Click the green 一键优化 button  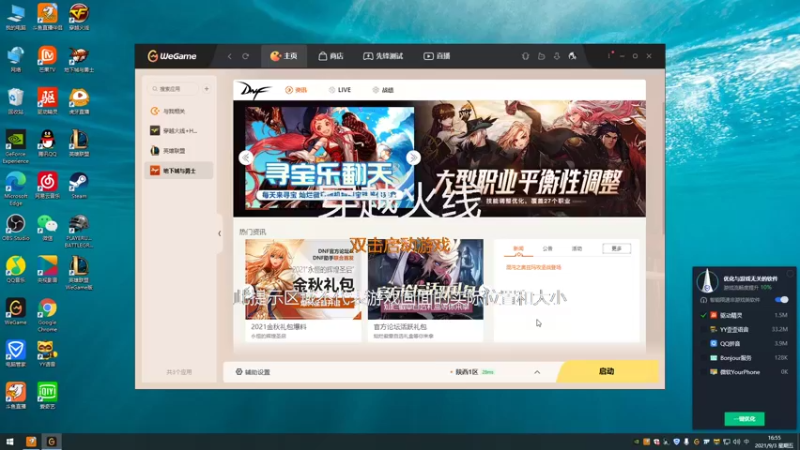coord(744,418)
